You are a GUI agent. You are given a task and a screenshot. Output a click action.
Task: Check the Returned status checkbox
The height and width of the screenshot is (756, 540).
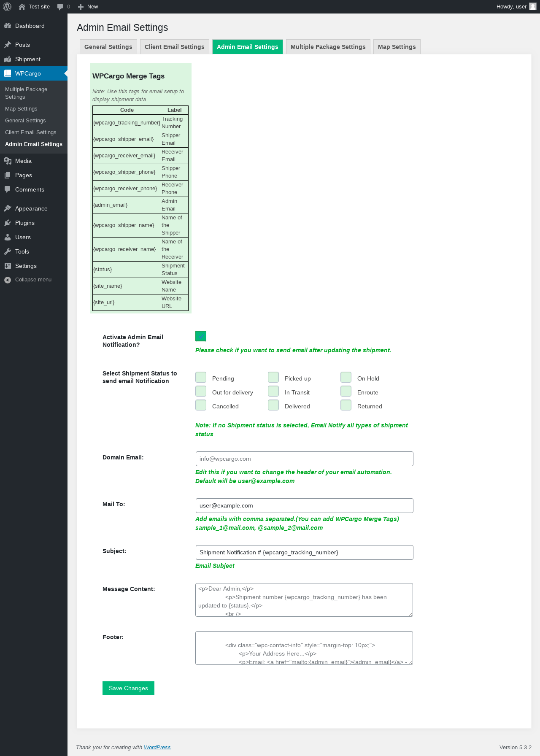tap(346, 405)
